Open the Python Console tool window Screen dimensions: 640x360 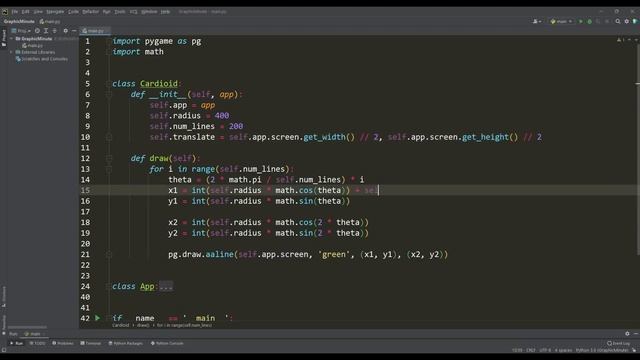tap(167, 343)
